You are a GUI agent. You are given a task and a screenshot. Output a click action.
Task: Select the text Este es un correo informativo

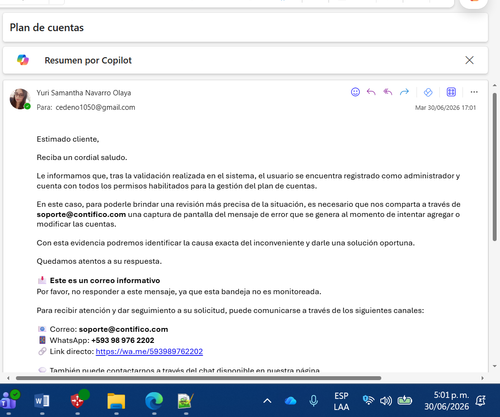click(x=105, y=281)
